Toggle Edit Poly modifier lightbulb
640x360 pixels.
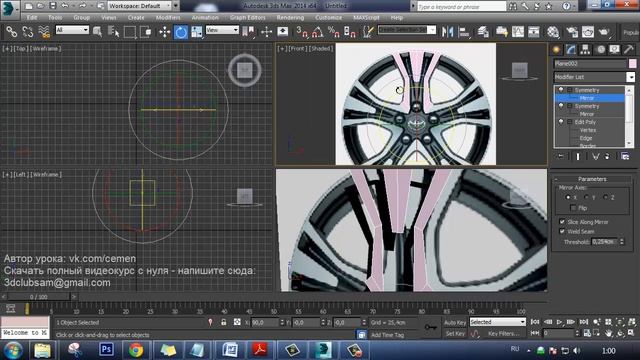tap(561, 122)
